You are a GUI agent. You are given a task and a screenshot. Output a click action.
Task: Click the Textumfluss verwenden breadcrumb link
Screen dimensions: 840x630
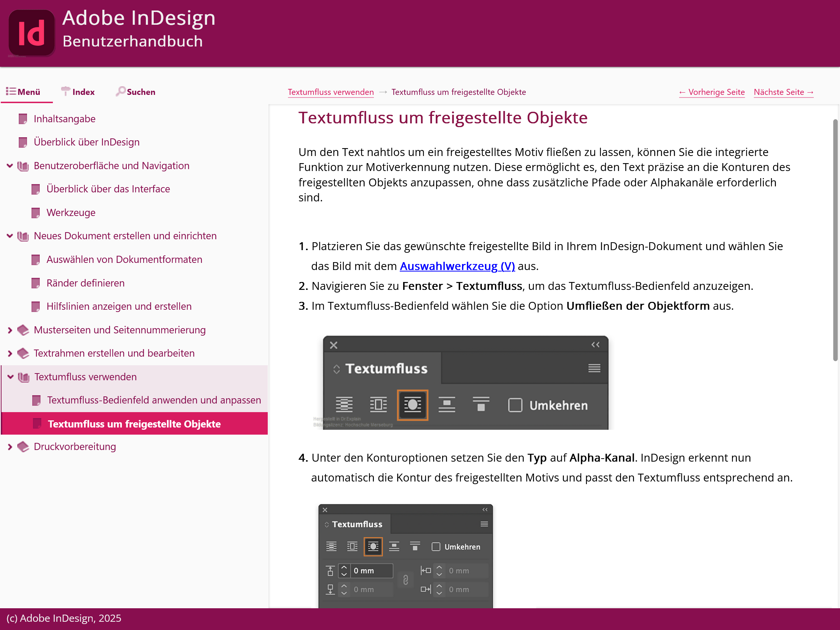(x=330, y=92)
